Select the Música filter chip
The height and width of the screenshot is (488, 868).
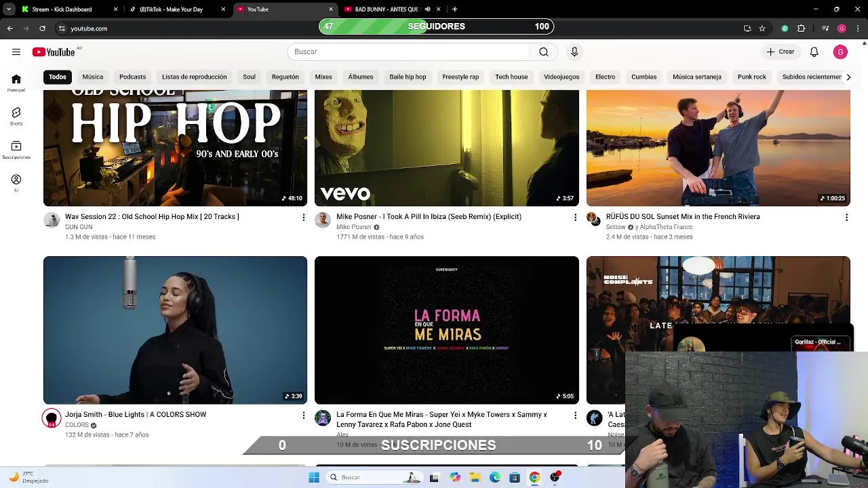pyautogui.click(x=93, y=77)
